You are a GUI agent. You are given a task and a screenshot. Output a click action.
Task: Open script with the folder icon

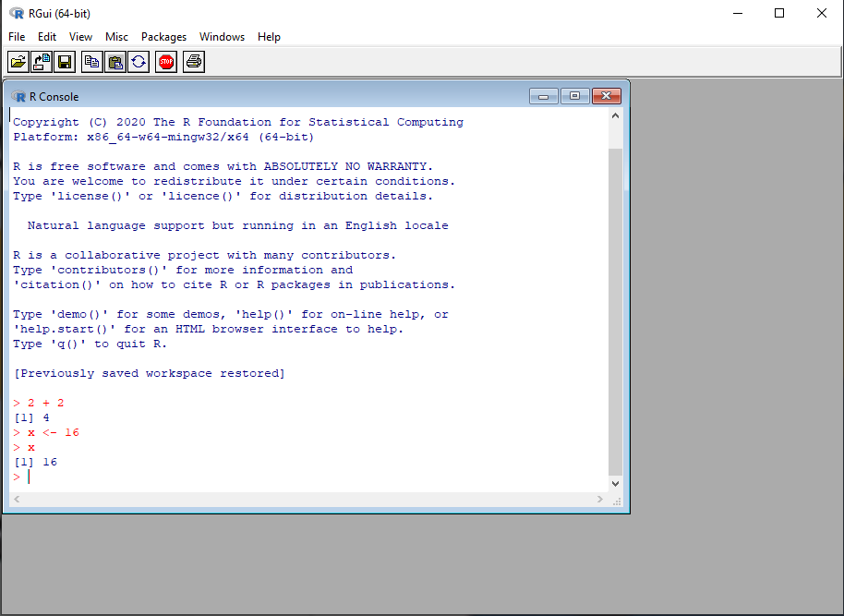[18, 62]
